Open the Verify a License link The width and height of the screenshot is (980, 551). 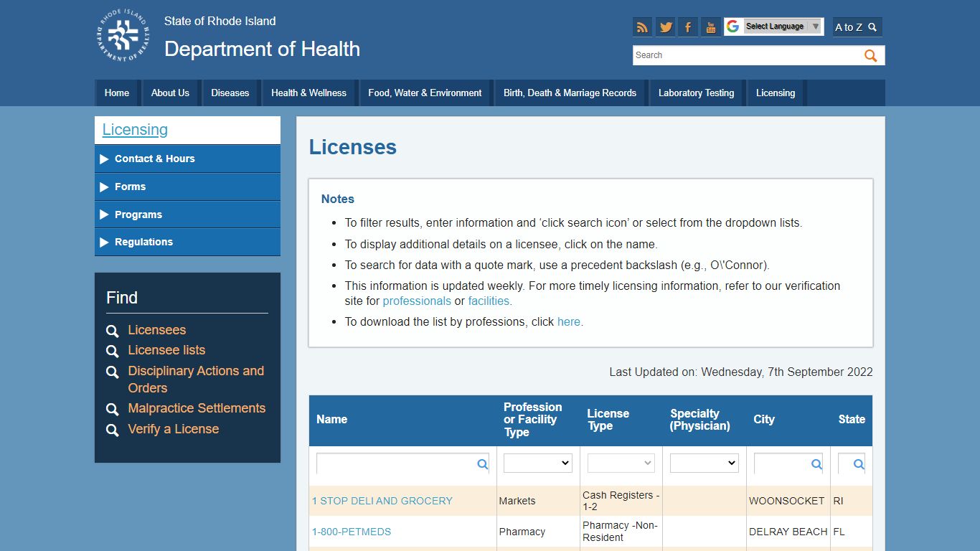[174, 429]
